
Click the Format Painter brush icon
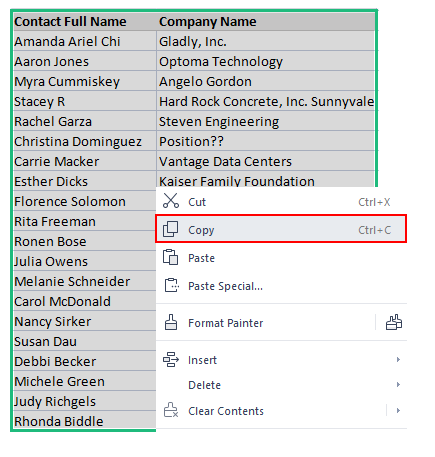tap(171, 322)
